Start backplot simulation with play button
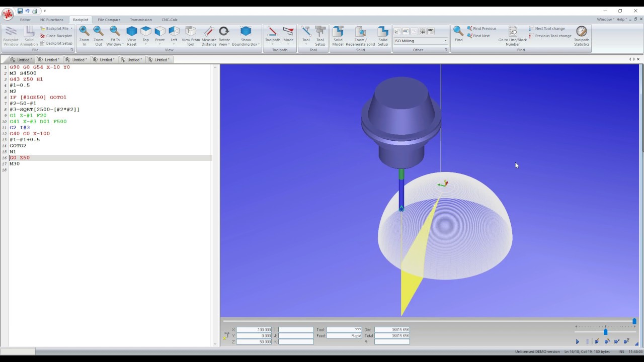Image resolution: width=644 pixels, height=362 pixels. point(578,341)
